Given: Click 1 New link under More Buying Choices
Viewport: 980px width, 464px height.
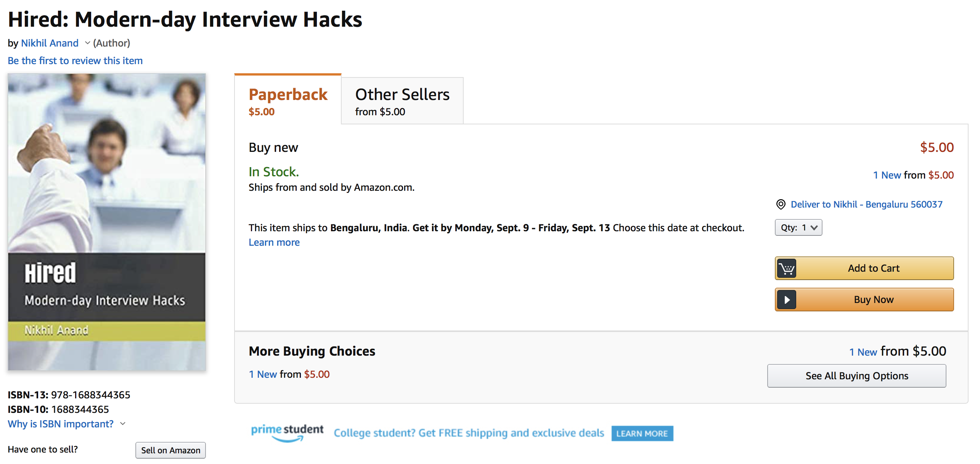Looking at the screenshot, I should 263,374.
